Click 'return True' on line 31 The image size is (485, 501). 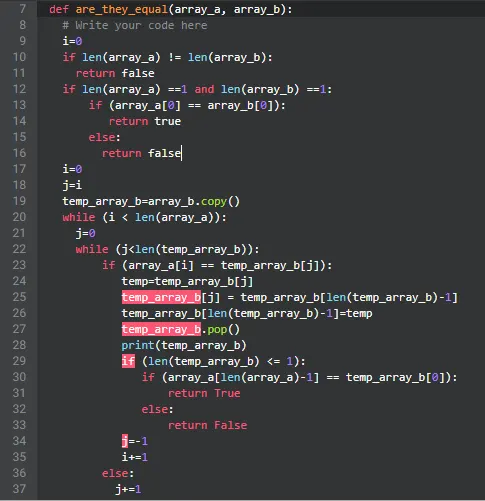coord(204,393)
